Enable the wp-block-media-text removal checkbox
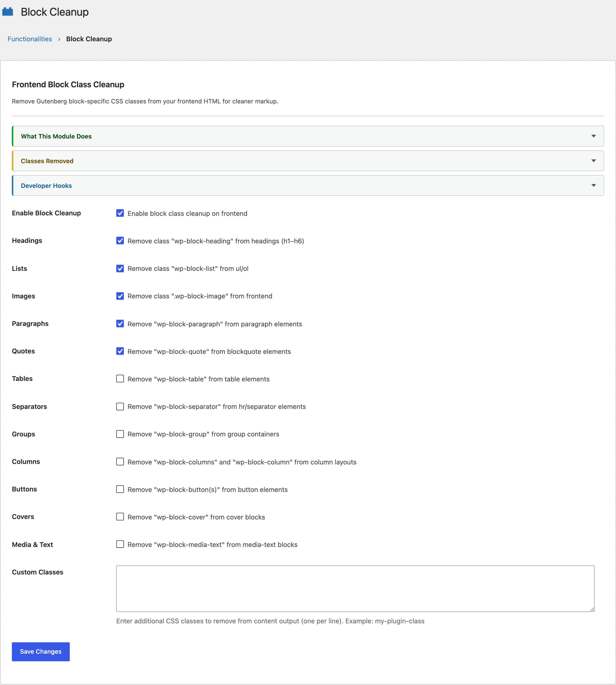This screenshot has height=685, width=616. [120, 544]
